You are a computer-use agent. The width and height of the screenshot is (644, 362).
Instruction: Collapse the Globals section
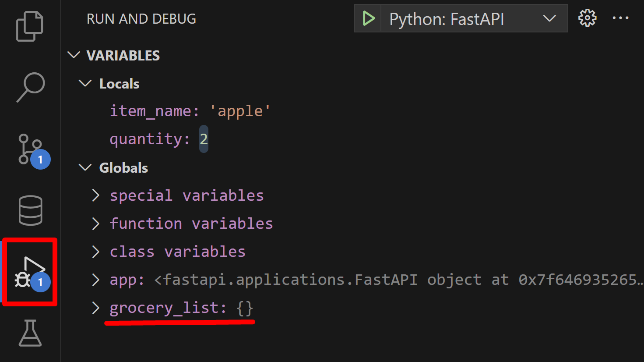point(85,167)
